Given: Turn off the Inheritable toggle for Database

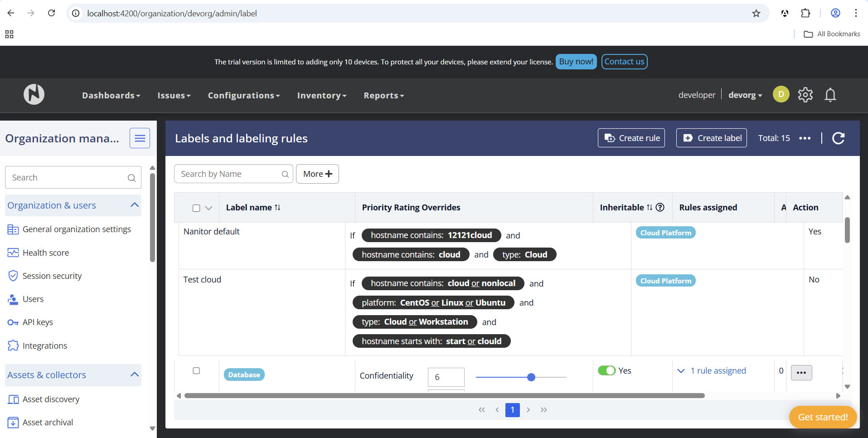Looking at the screenshot, I should (606, 370).
